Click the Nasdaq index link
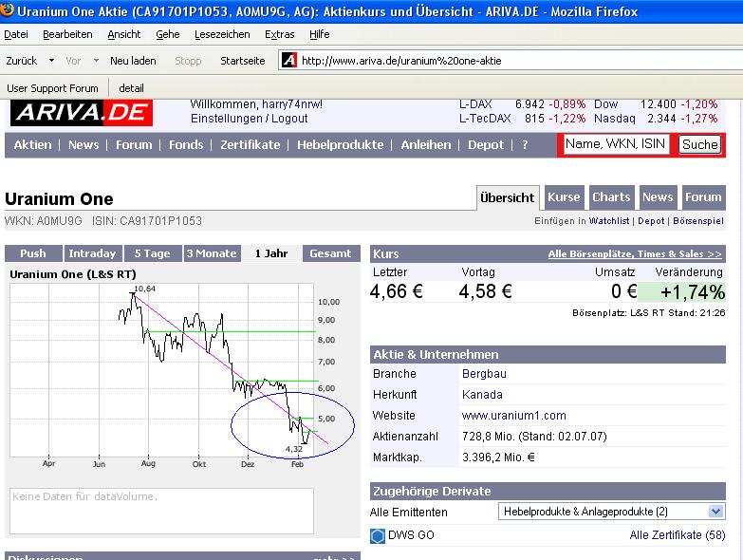The image size is (743, 560). (x=615, y=119)
